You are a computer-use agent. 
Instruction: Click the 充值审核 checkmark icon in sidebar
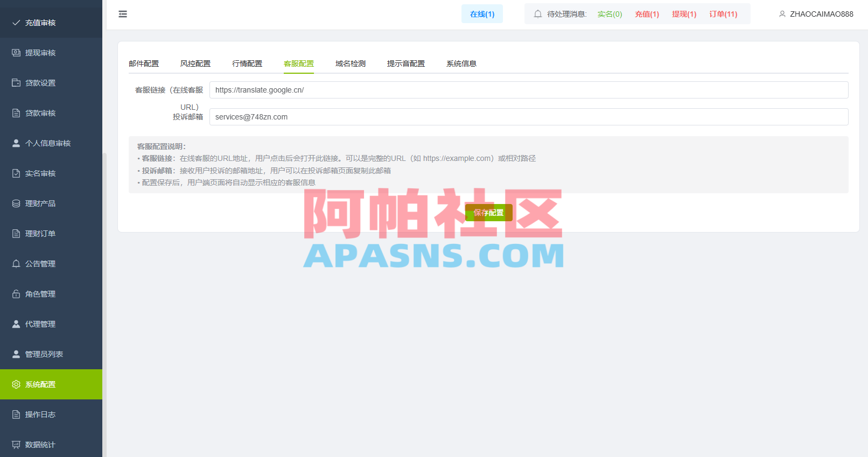16,23
